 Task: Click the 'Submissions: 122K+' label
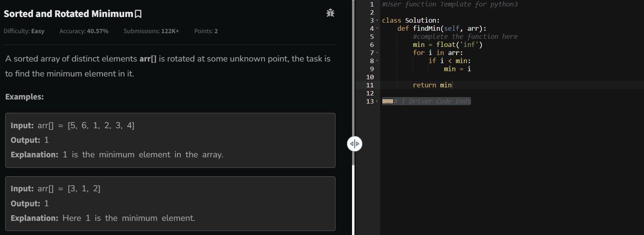coord(151,31)
